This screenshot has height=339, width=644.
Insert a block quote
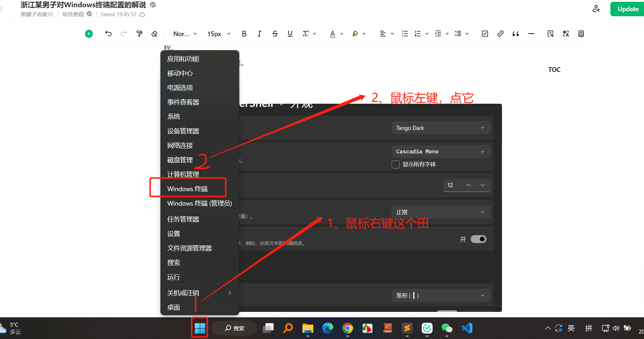[x=516, y=34]
